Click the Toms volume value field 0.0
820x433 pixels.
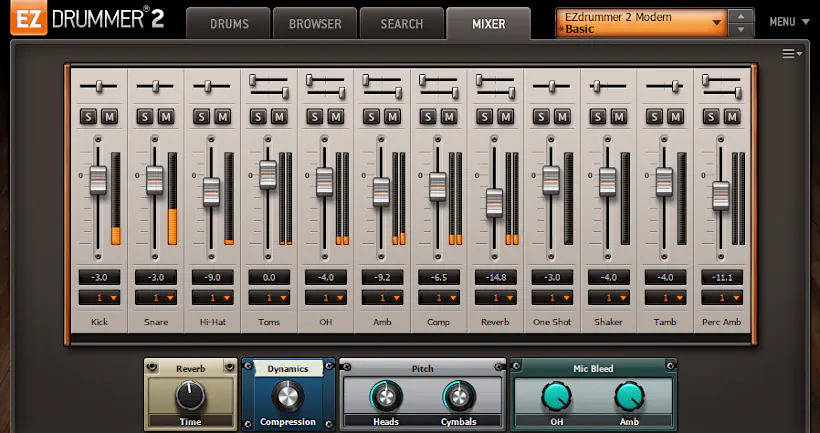269,277
